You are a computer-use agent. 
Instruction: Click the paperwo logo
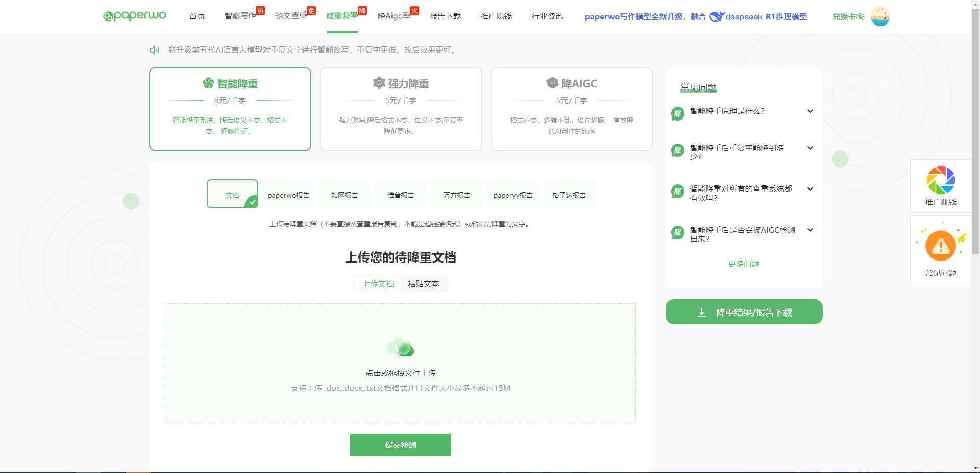(135, 16)
